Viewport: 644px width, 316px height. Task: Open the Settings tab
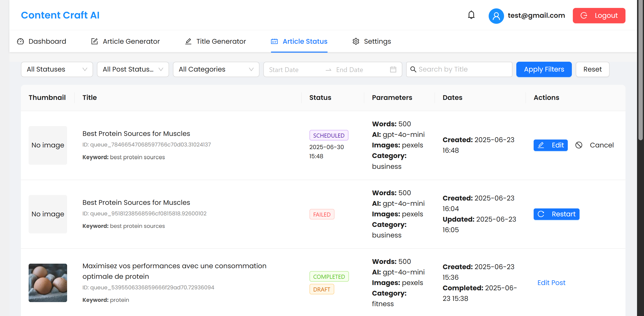tap(372, 42)
